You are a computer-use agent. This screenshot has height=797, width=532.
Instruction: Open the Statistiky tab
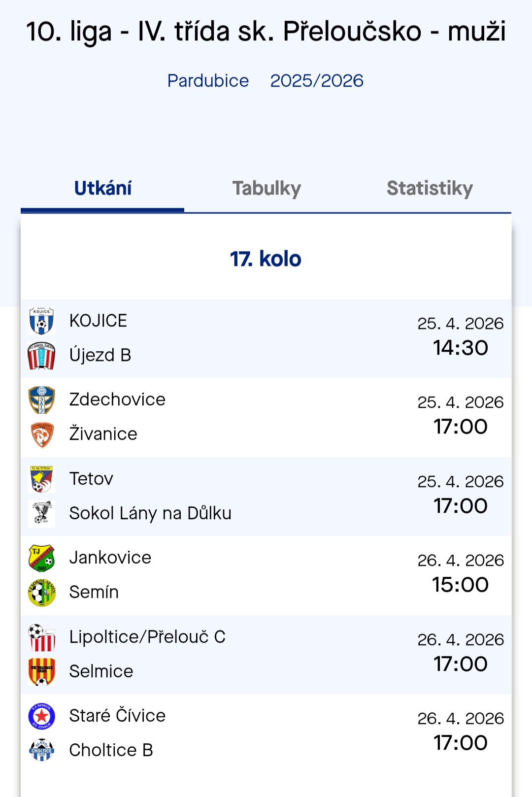click(x=430, y=189)
